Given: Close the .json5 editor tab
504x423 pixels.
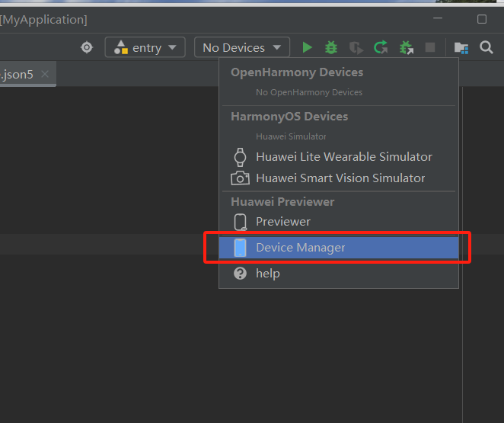Looking at the screenshot, I should coord(45,74).
